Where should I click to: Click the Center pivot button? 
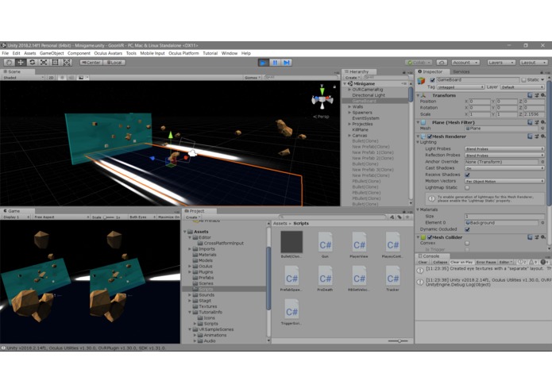coord(91,63)
